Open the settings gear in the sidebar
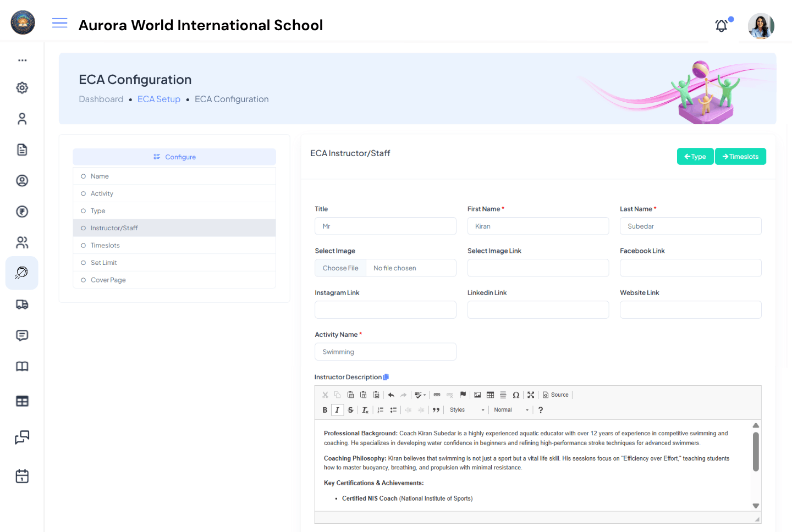This screenshot has height=532, width=792. 22,87
